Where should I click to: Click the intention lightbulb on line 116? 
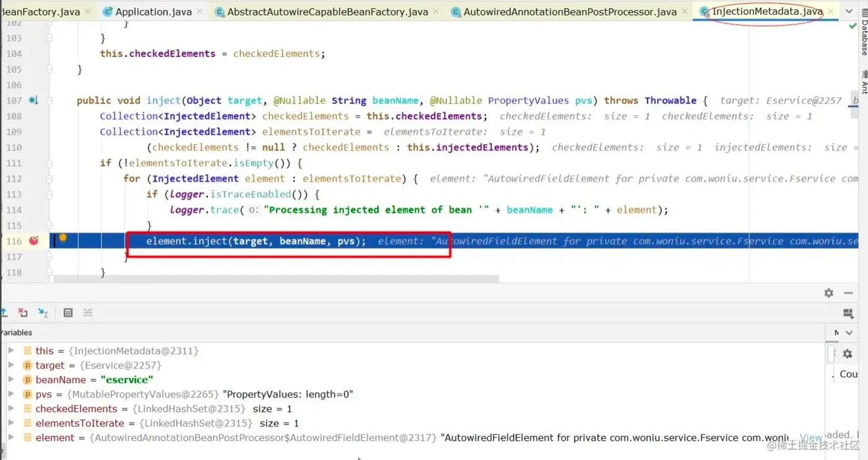(x=62, y=239)
